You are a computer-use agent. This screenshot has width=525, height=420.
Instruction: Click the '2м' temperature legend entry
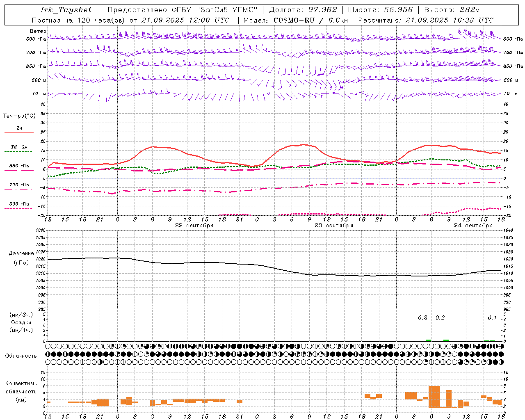(19, 128)
